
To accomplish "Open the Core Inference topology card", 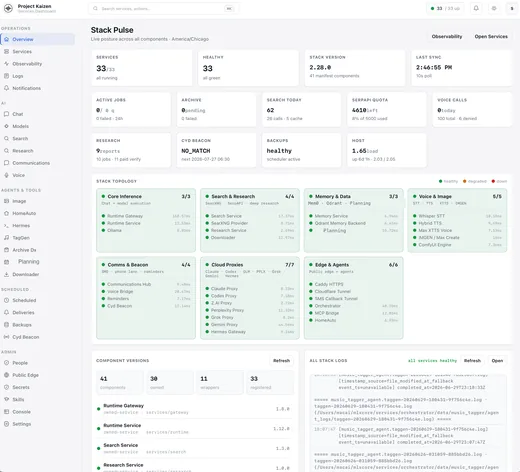I will [x=146, y=220].
